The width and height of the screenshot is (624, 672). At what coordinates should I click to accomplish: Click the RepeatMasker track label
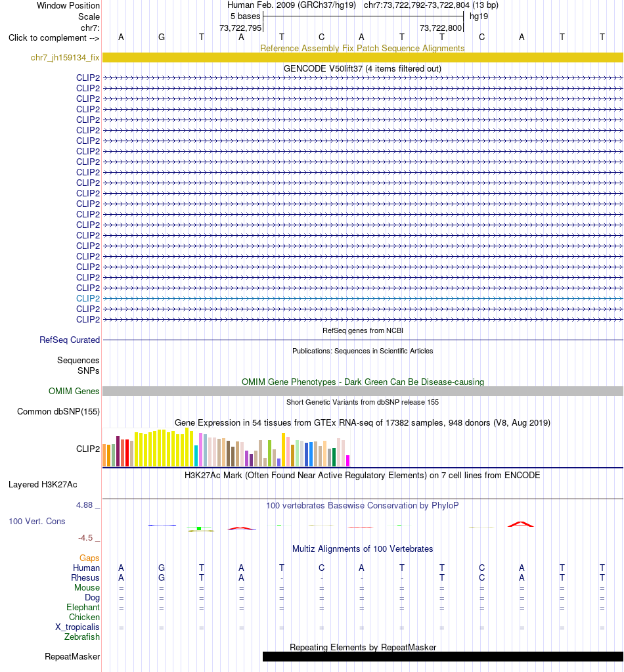tap(72, 657)
